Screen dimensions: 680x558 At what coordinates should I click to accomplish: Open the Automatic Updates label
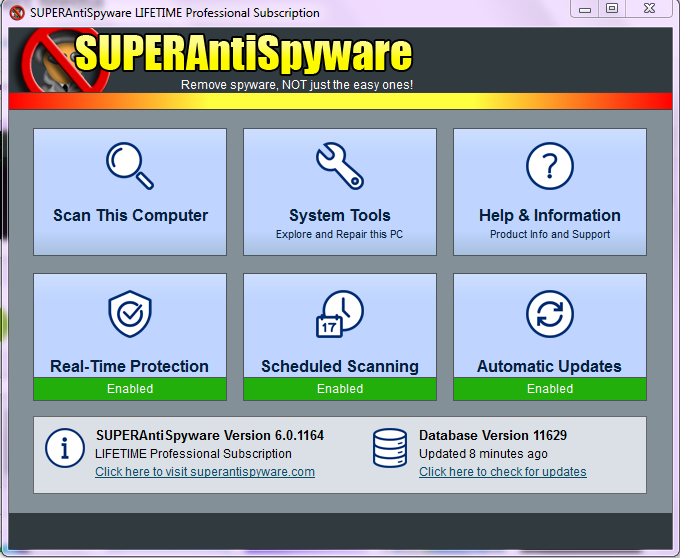tap(549, 366)
